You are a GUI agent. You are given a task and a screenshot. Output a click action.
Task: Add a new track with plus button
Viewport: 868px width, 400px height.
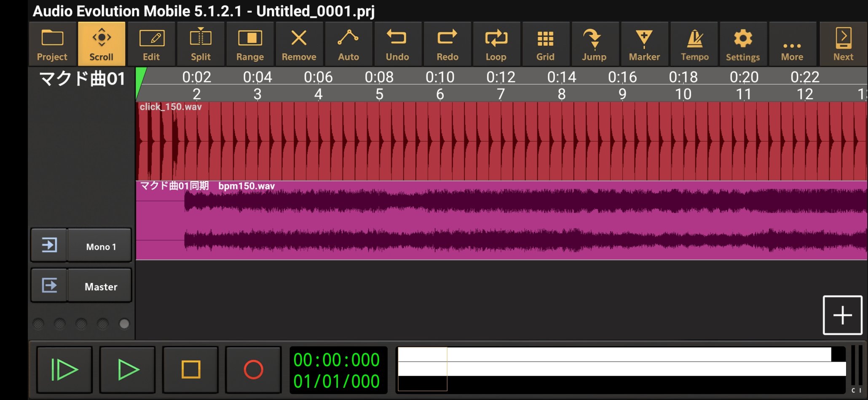[x=842, y=315]
